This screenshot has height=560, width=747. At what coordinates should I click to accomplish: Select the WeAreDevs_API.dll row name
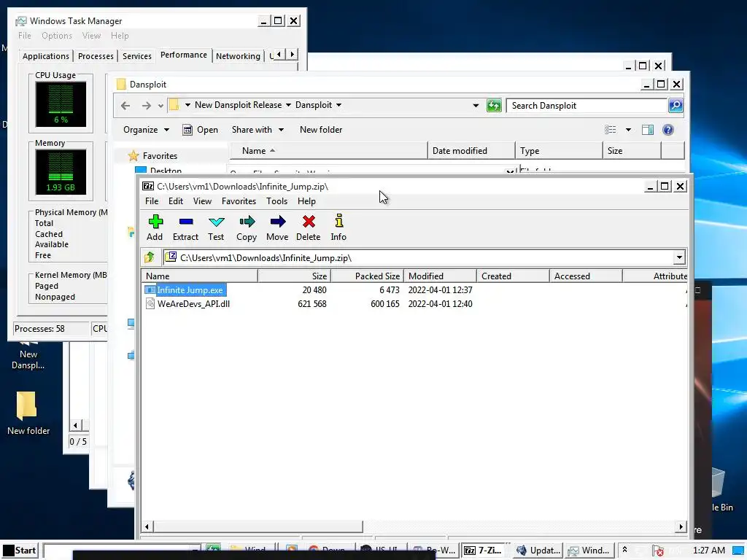[x=193, y=304]
